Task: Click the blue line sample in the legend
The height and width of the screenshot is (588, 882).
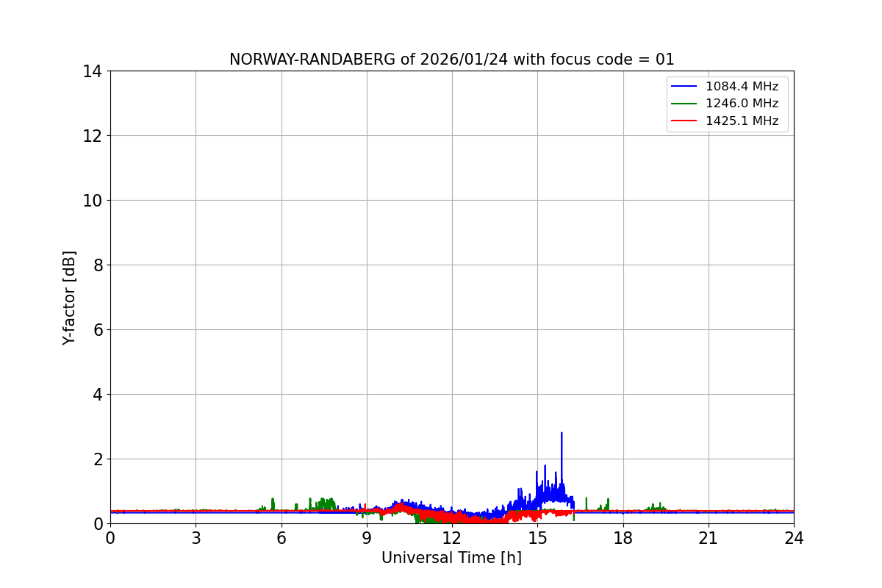Action: click(x=685, y=87)
